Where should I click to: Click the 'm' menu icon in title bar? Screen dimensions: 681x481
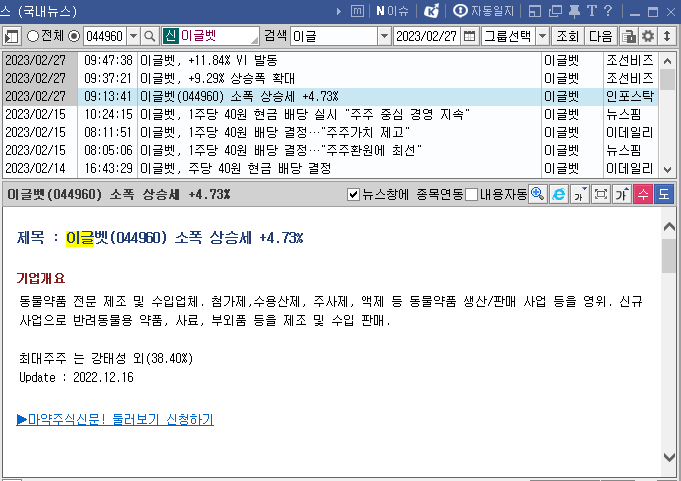(357, 11)
